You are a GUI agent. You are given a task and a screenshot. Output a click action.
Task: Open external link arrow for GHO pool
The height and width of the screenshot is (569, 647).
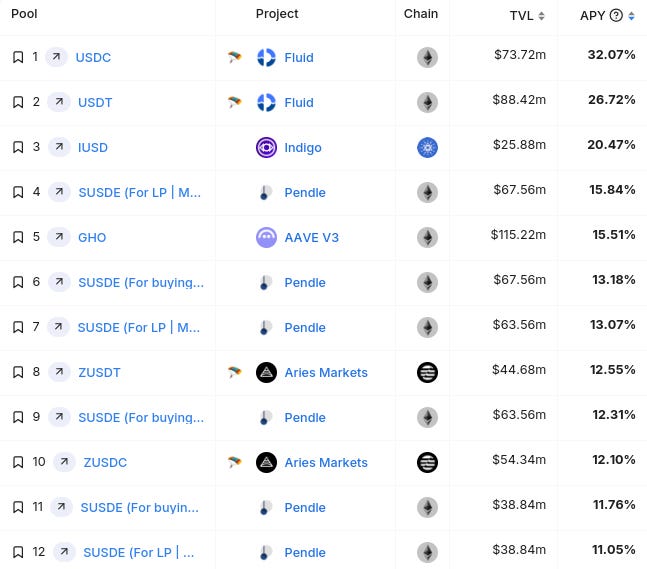coord(59,236)
